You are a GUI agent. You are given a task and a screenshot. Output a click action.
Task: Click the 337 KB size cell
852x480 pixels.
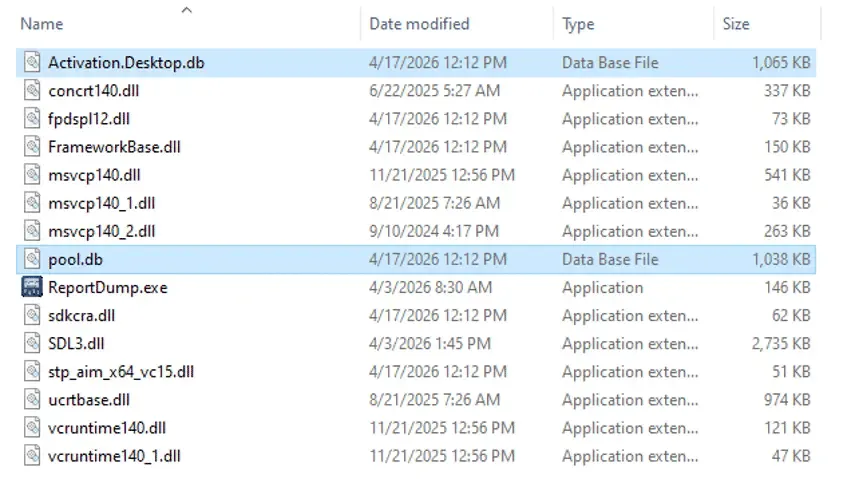click(787, 91)
